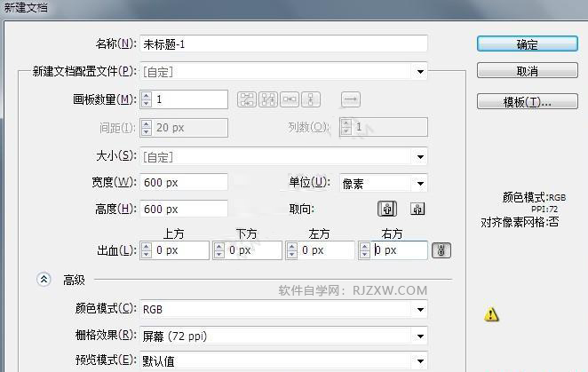Click the 出血(L) bleed label
588x372 pixels.
(116, 250)
